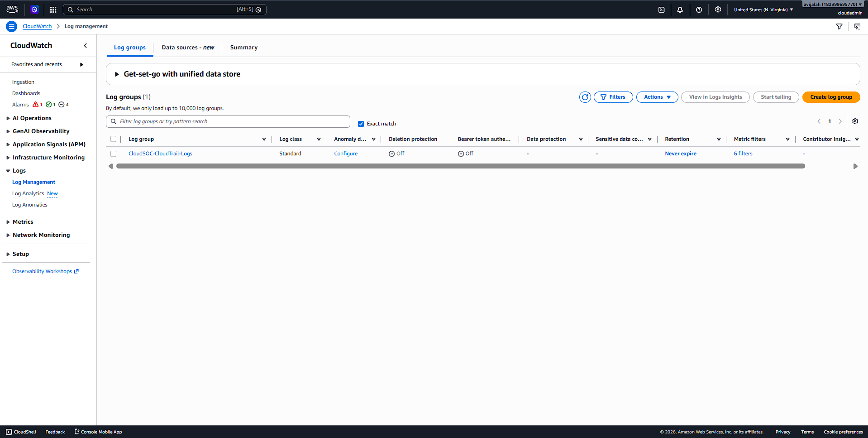
Task: Toggle the hamburger navigation menu
Action: [12, 26]
